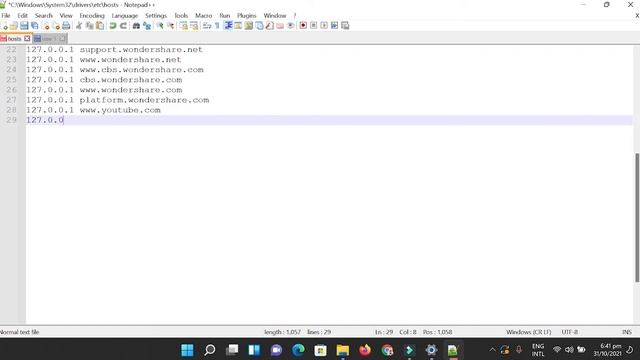The height and width of the screenshot is (360, 640).
Task: Click line number 22 in the margin
Action: pos(11,49)
